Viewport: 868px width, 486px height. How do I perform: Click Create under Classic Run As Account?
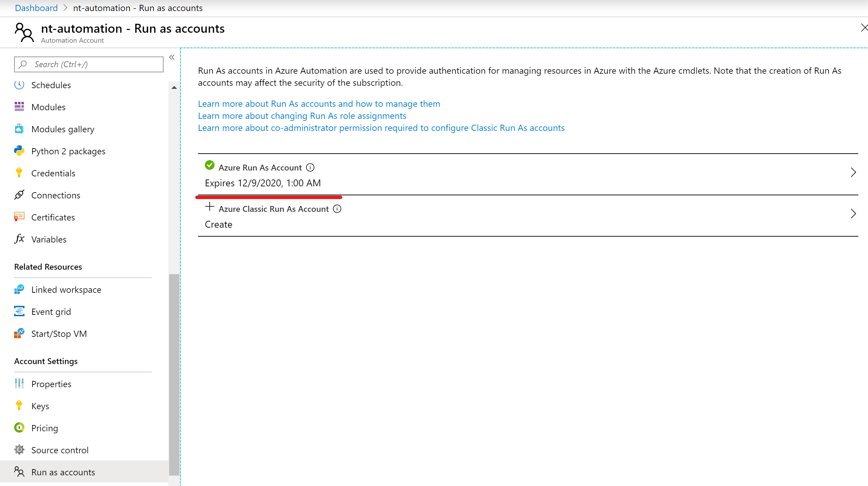(219, 225)
